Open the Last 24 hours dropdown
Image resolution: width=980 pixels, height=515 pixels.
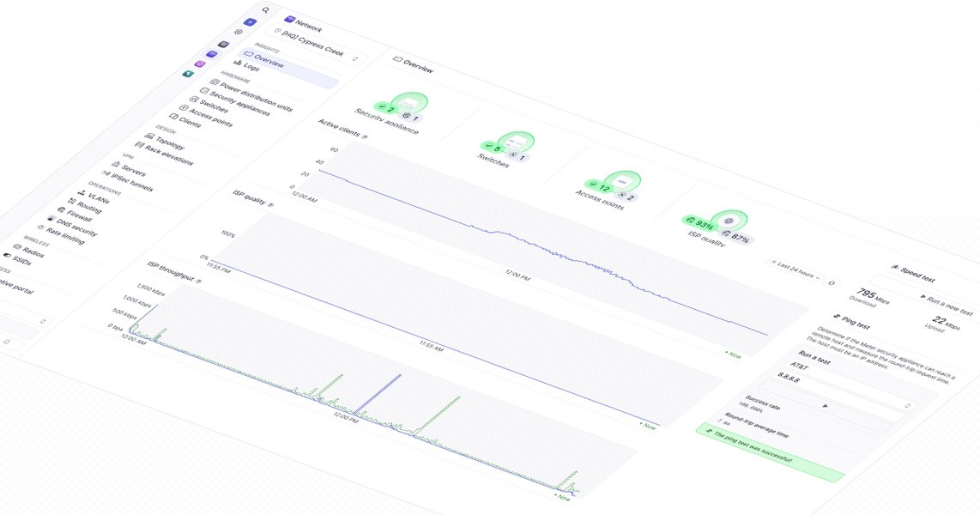tap(796, 270)
